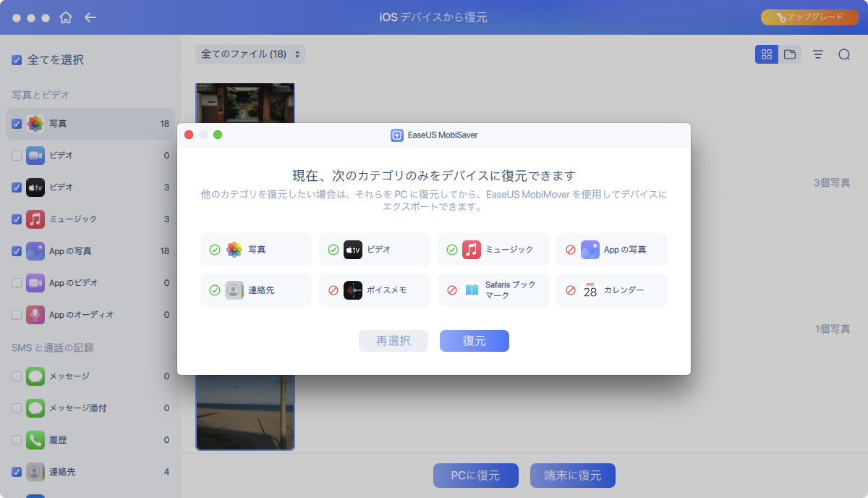Switch to folder view

tap(790, 54)
